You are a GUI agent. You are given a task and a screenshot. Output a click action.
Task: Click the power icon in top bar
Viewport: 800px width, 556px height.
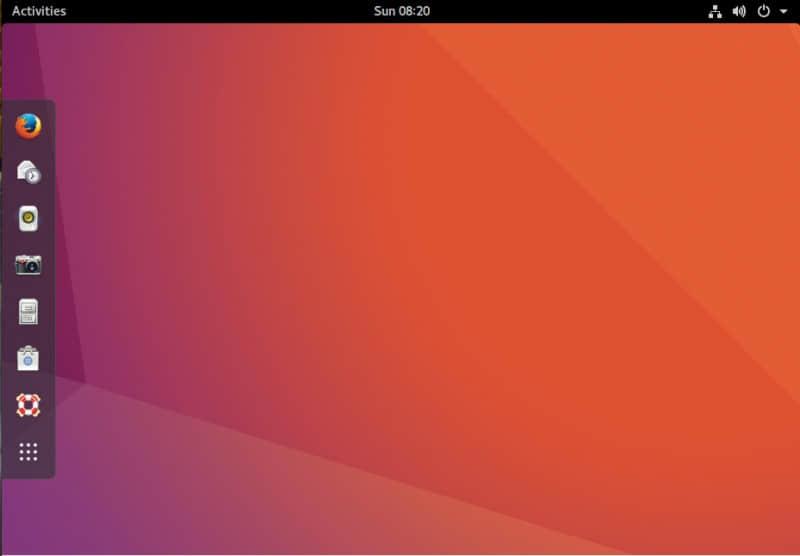pos(764,11)
